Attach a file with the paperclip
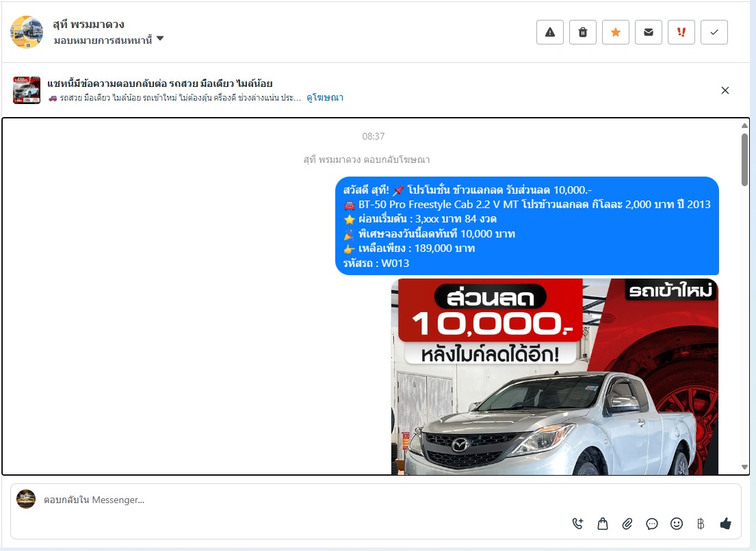Screen dimensions: 756x551 pos(627,524)
